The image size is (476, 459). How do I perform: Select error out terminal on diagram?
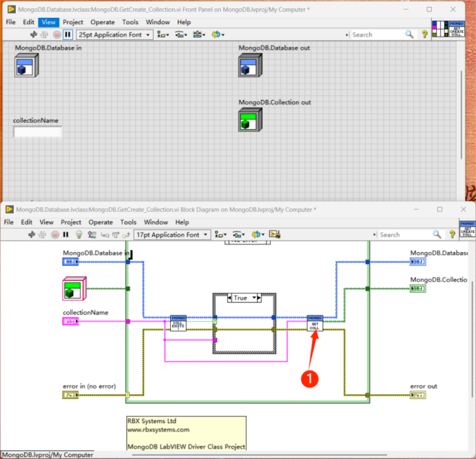tap(418, 395)
